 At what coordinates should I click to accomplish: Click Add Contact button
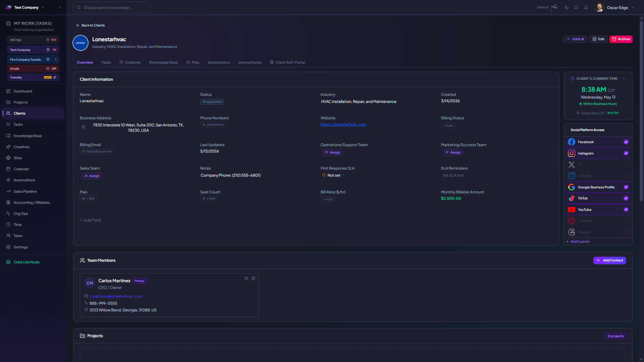[609, 260]
